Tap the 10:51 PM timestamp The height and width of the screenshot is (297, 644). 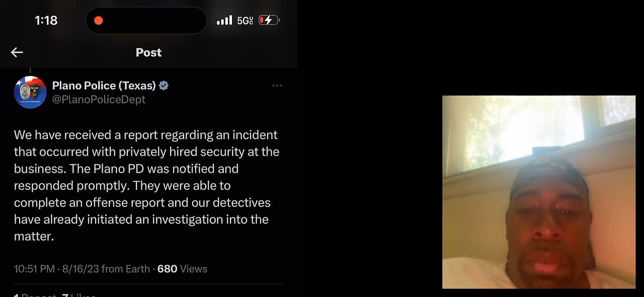click(x=34, y=269)
